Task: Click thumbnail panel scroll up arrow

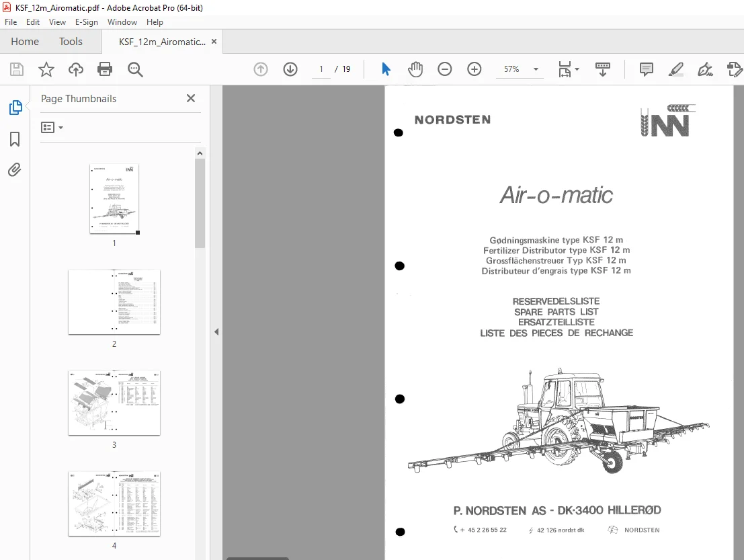Action: coord(200,153)
